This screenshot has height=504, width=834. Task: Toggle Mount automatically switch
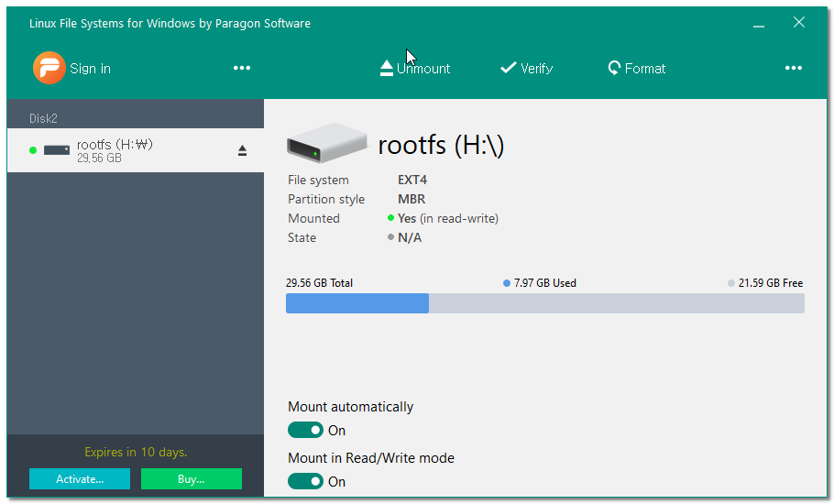pos(305,430)
